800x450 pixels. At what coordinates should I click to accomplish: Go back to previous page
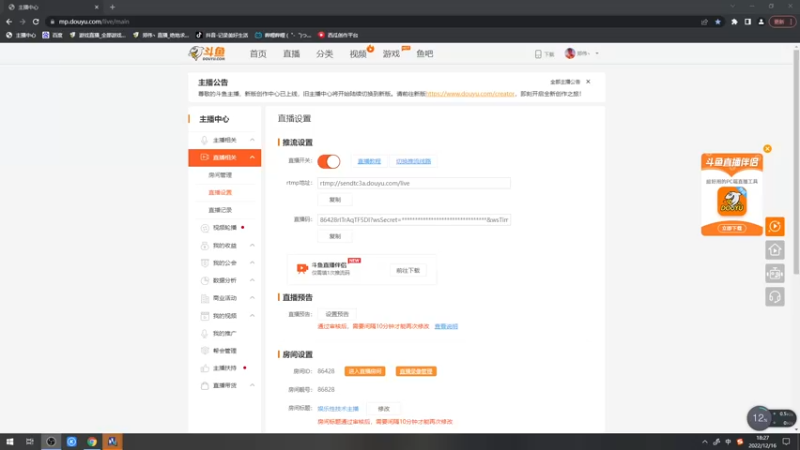click(9, 21)
